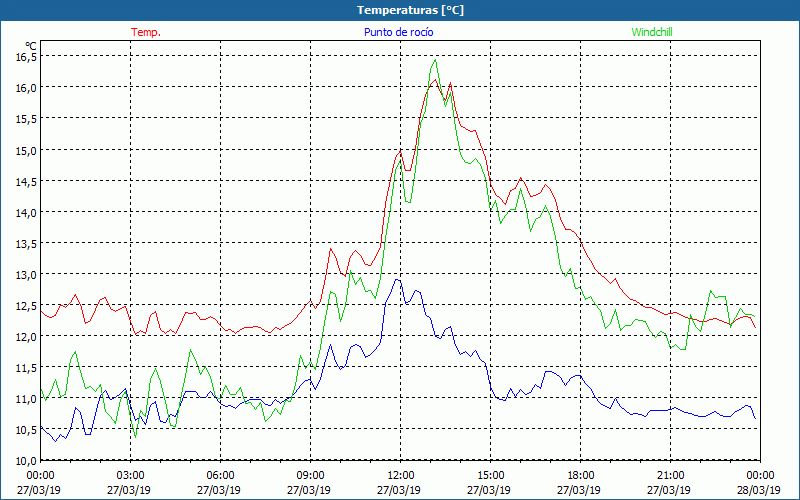800x500 pixels.
Task: Click the 27/03/19 date under 12:00
Action: [x=399, y=490]
